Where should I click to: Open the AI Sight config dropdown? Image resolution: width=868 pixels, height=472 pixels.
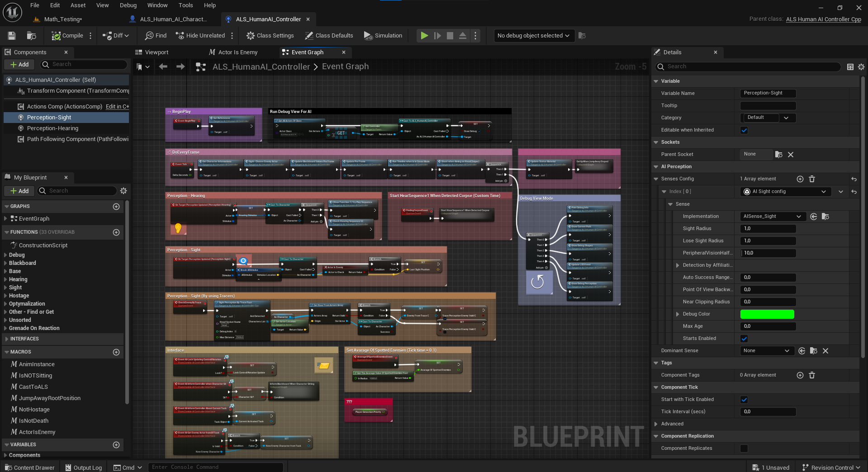786,192
